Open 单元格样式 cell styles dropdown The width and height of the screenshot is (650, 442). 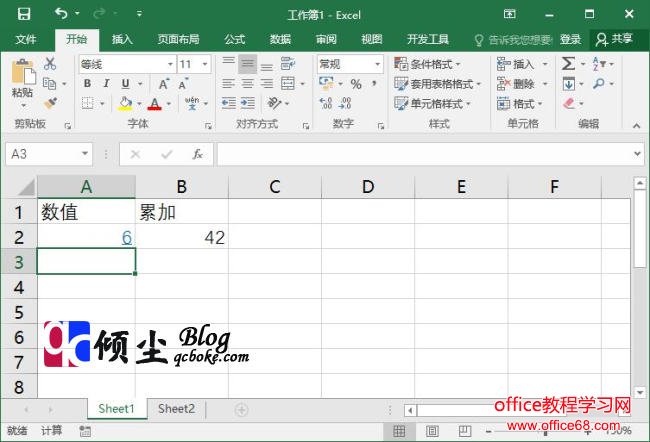point(432,103)
